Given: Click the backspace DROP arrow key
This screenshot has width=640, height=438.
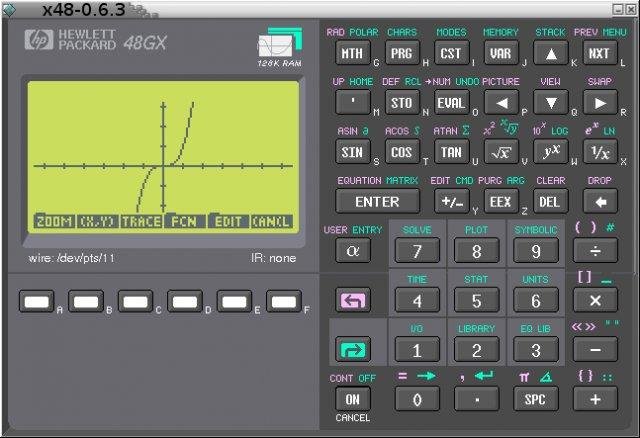Looking at the screenshot, I should pyautogui.click(x=600, y=201).
